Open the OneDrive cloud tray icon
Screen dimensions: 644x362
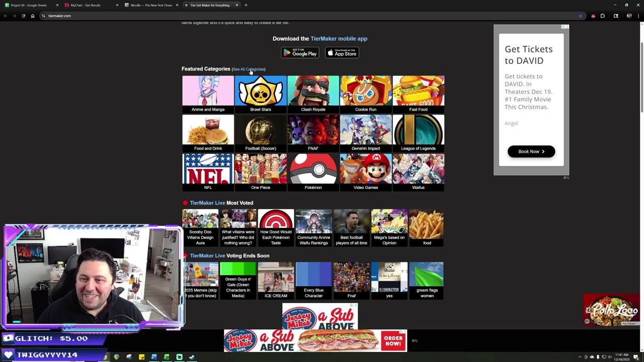(592, 357)
